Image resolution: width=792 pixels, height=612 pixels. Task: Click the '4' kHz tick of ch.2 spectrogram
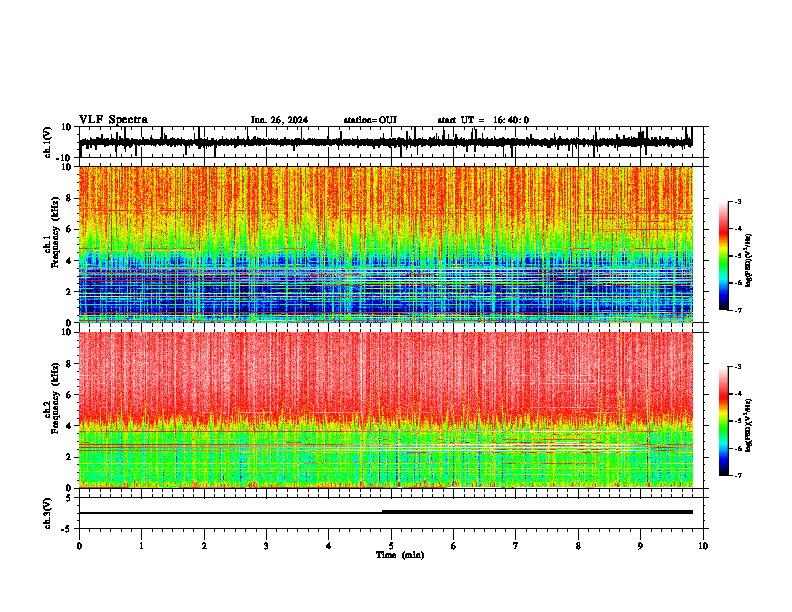pyautogui.click(x=70, y=426)
